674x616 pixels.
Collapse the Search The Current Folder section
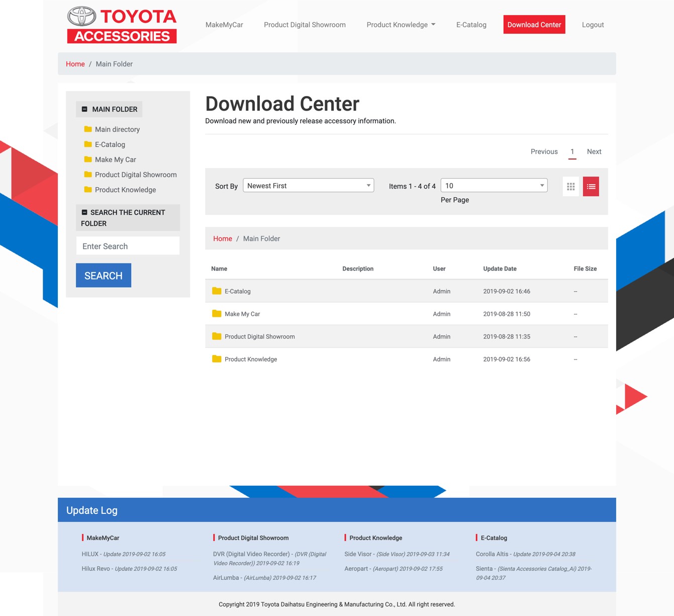84,212
